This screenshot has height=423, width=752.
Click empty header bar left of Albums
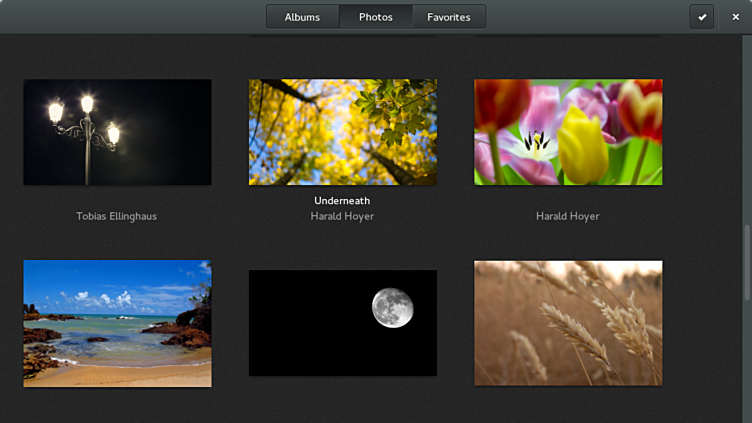[x=130, y=17]
